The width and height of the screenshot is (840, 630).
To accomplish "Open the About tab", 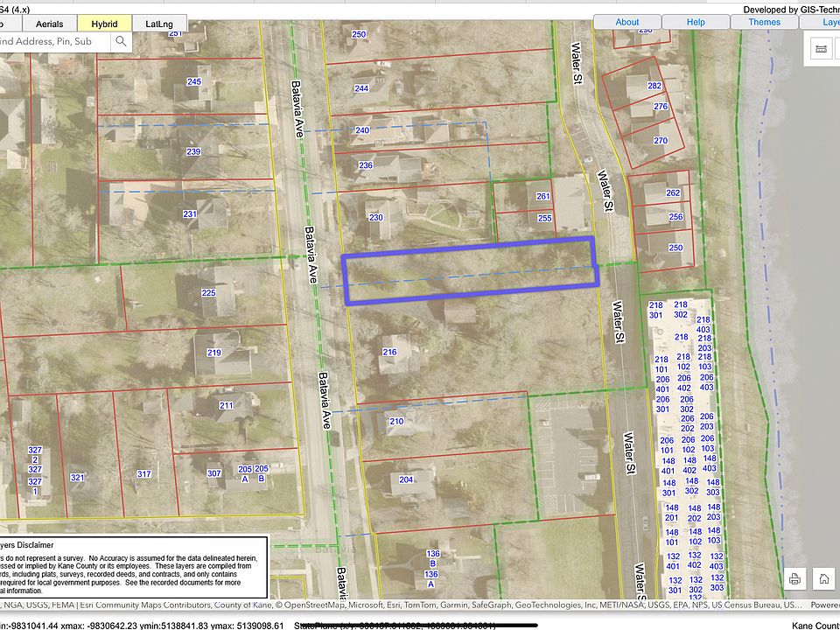I will (x=627, y=22).
